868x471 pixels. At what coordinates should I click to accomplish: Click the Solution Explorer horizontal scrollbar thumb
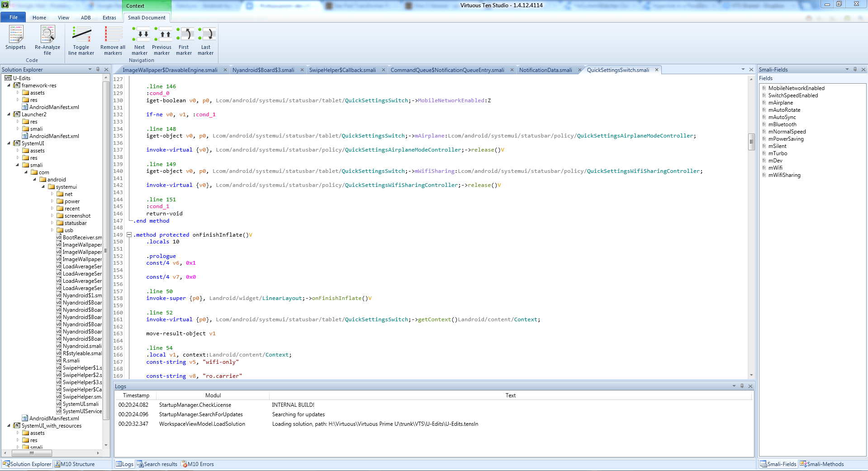(32, 453)
